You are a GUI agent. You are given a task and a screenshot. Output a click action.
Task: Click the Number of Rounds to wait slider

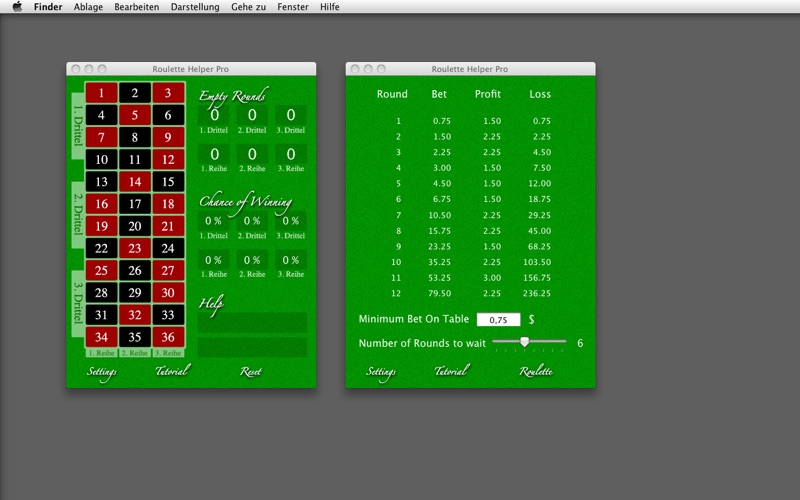pos(524,342)
